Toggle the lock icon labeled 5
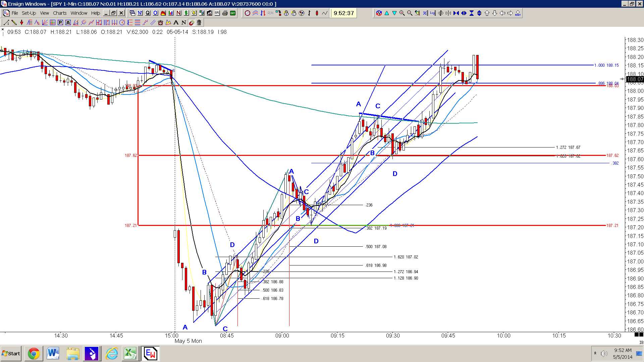This screenshot has height=362, width=644. point(286,13)
